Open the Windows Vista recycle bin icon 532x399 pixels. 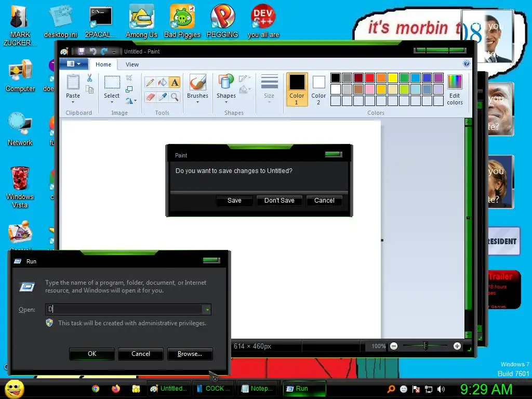(20, 187)
